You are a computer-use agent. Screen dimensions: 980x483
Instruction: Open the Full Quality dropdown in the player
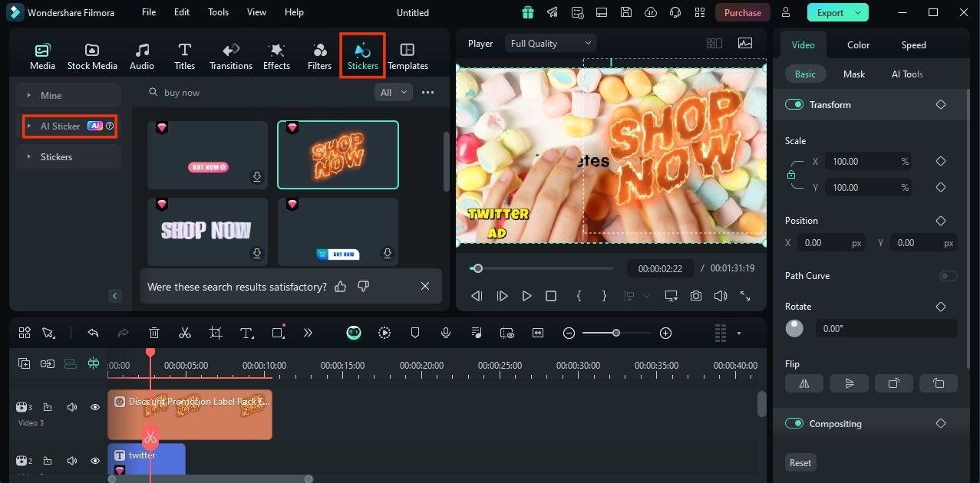click(551, 43)
